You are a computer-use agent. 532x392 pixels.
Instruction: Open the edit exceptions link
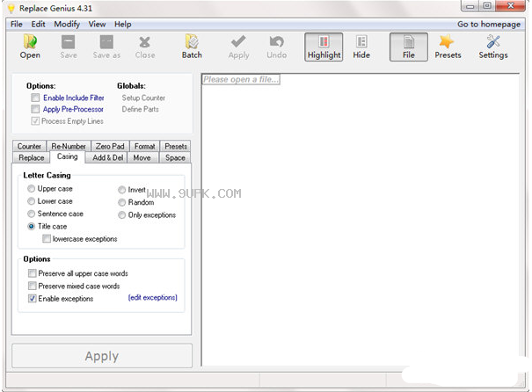(x=153, y=297)
